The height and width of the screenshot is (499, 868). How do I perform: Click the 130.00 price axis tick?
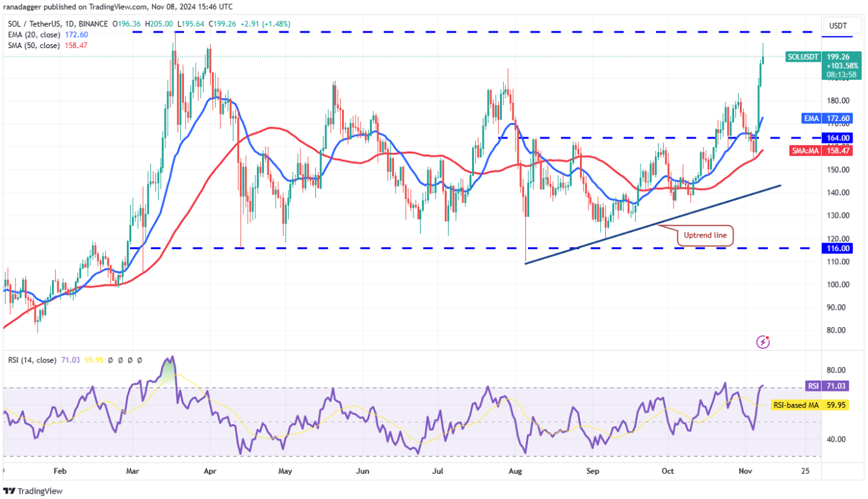[837, 215]
